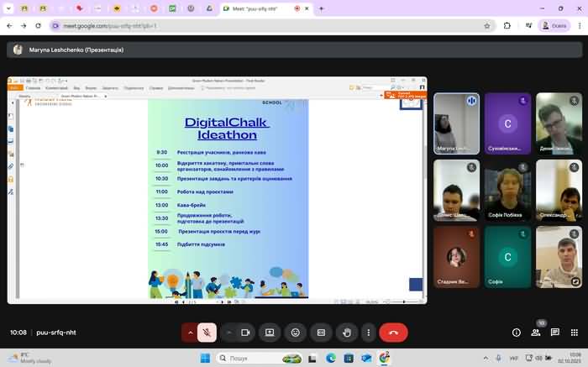The height and width of the screenshot is (367, 588).
Task: Click the Present screen share icon
Action: pos(270,333)
